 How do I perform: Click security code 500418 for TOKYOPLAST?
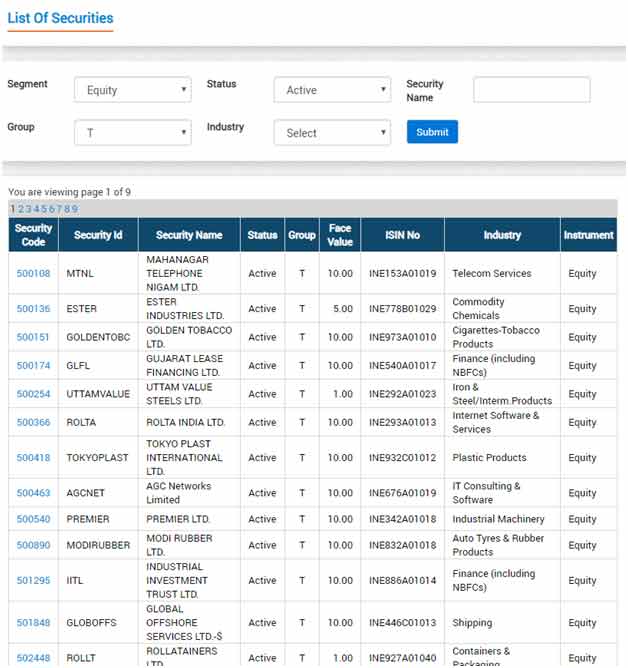point(33,458)
